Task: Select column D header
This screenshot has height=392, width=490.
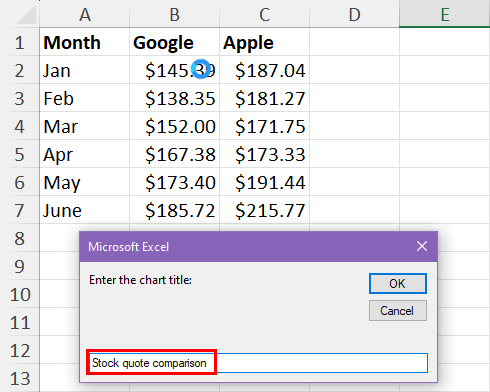Action: (x=355, y=14)
